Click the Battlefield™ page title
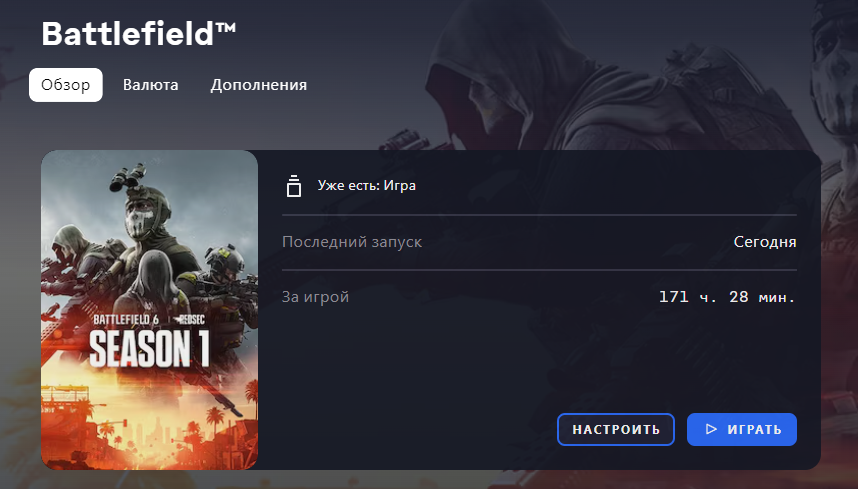This screenshot has height=489, width=858. (x=139, y=33)
